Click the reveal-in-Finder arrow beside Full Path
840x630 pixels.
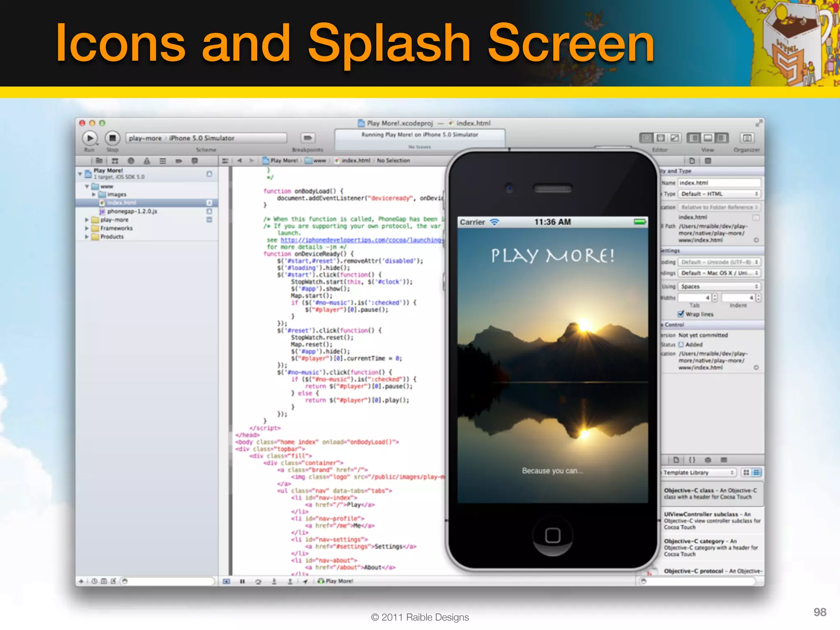756,240
